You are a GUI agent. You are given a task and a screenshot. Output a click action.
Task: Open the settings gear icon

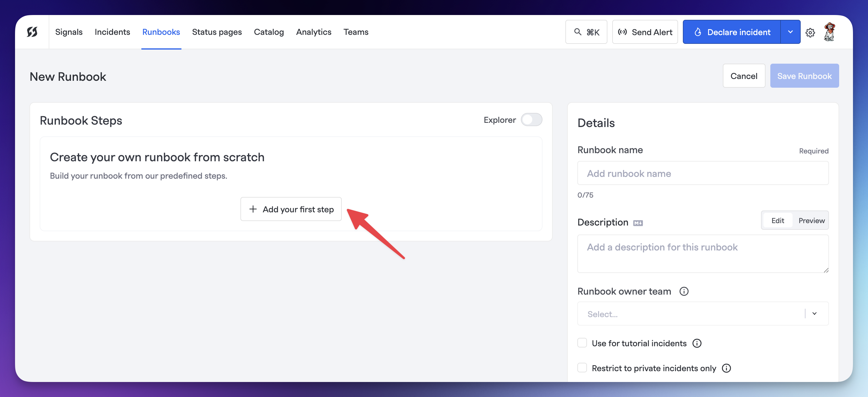810,32
